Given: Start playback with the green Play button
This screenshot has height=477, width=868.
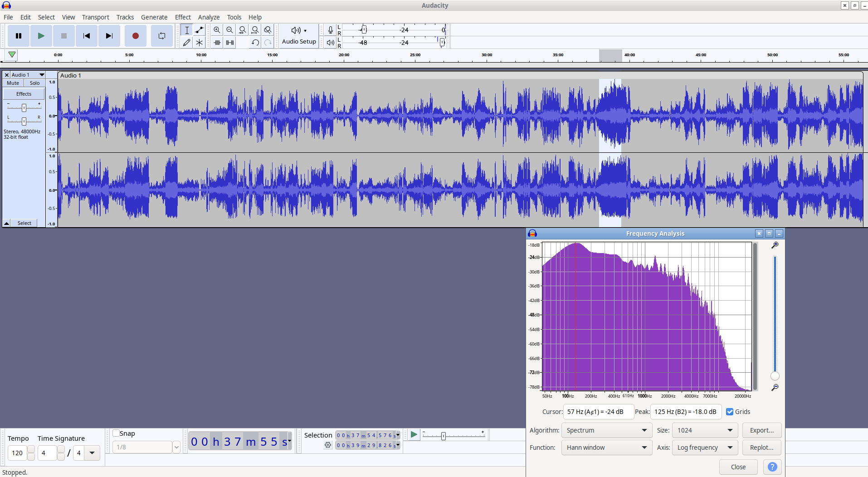Looking at the screenshot, I should coord(41,36).
